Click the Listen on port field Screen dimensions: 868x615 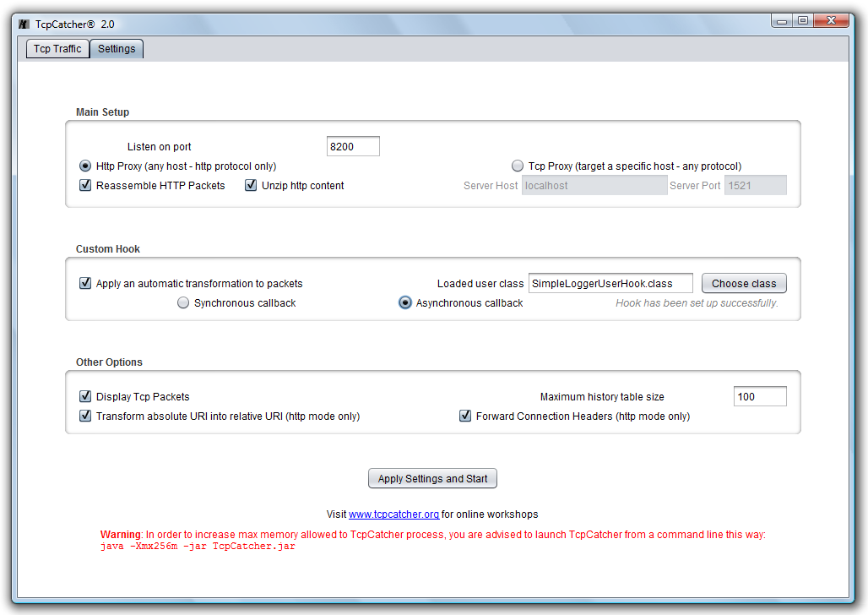point(353,146)
